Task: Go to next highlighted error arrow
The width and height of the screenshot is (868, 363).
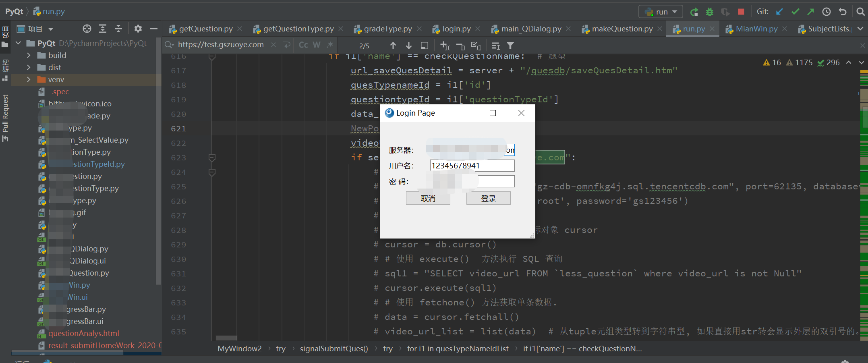Action: click(x=861, y=62)
